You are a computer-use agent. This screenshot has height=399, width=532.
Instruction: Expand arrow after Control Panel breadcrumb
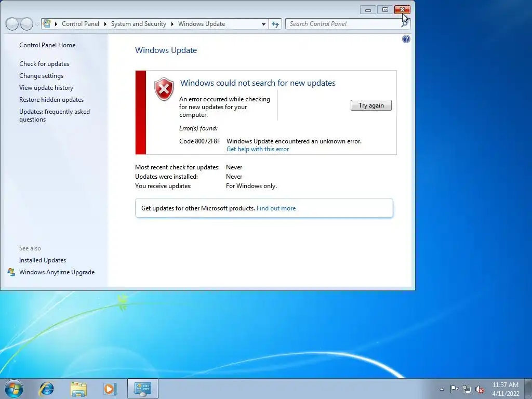tap(105, 24)
